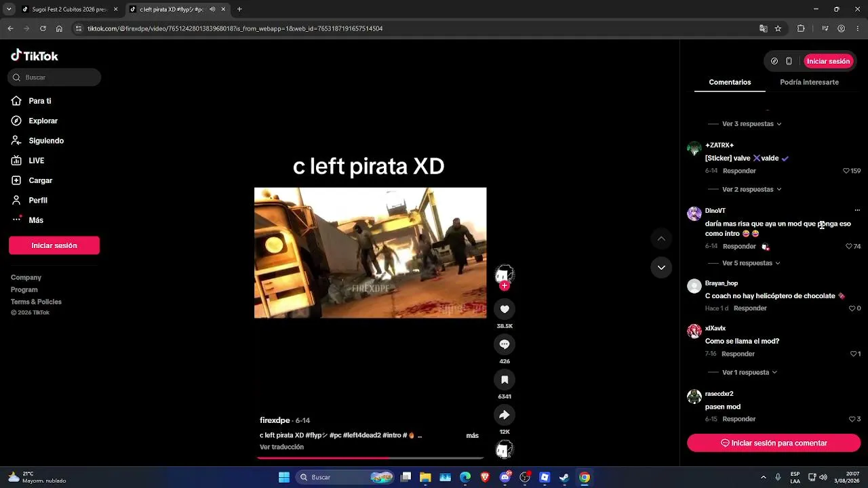This screenshot has width=868, height=488.
Task: Open the Chrome extensions puzzle icon
Action: (x=801, y=28)
